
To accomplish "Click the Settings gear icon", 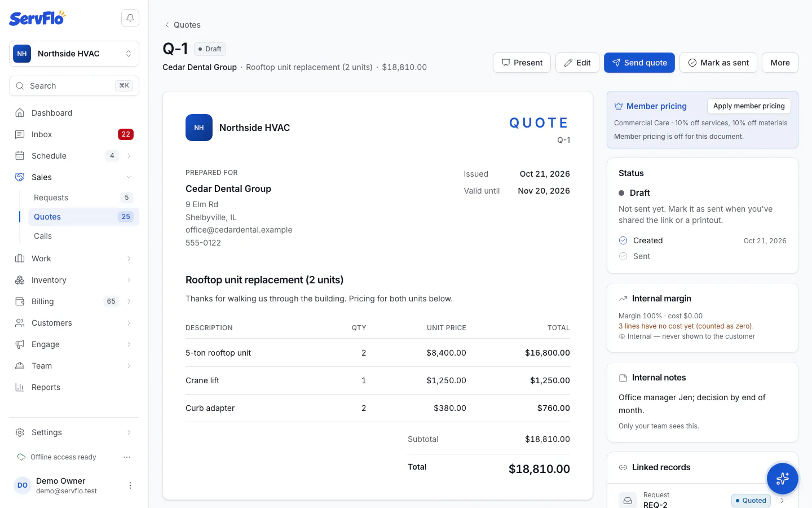I will click(20, 432).
